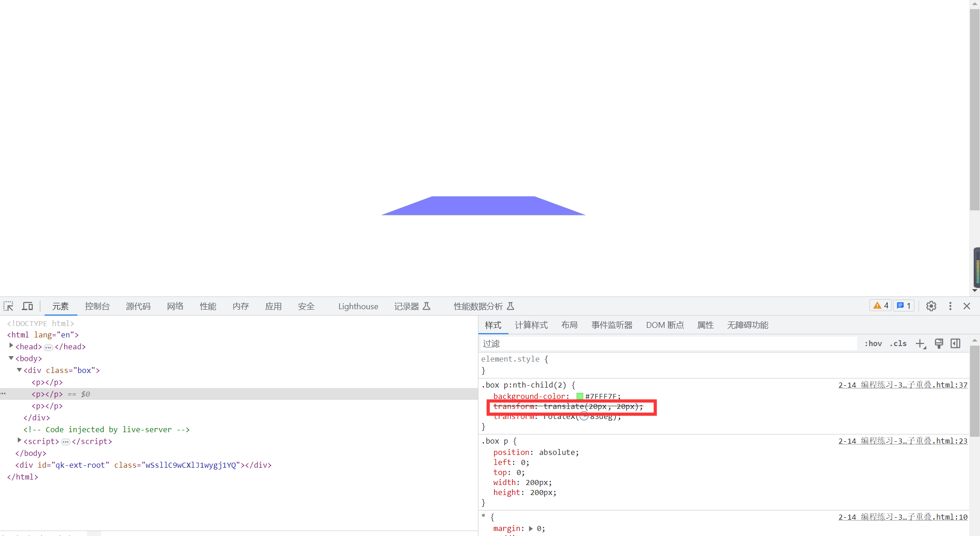Select the selected p == $0 node
980x536 pixels.
point(239,394)
